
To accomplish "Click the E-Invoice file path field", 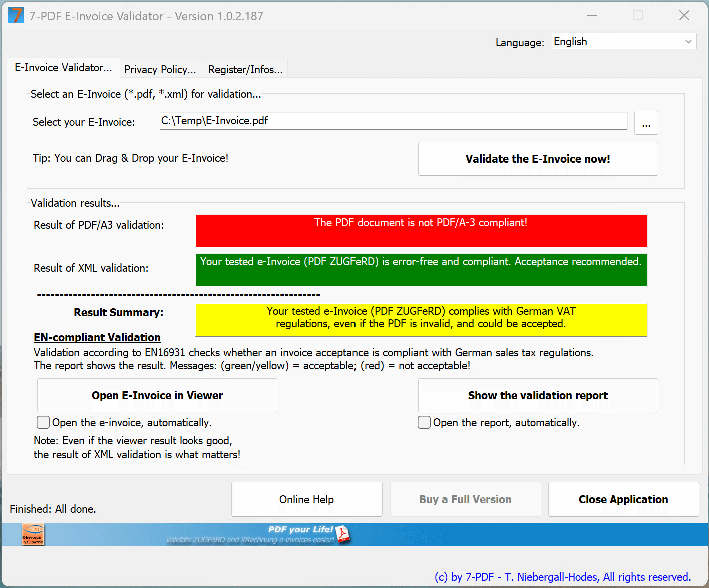I will 394,121.
